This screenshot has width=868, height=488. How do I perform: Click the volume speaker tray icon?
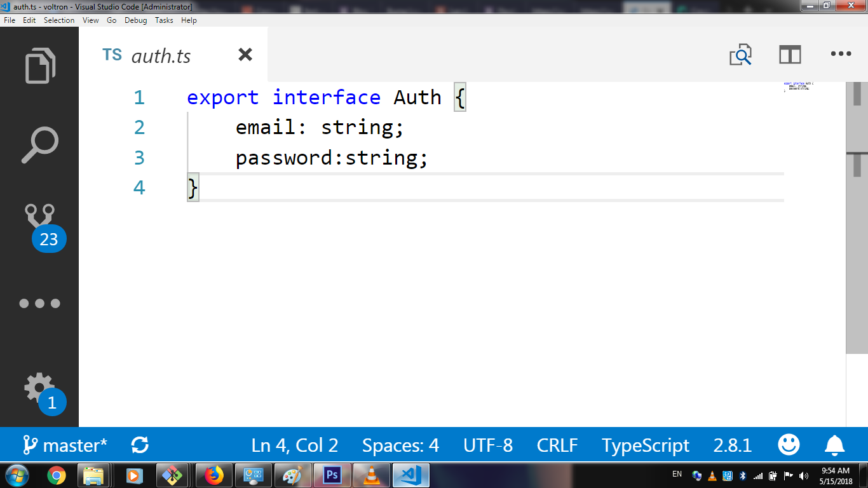click(x=804, y=475)
